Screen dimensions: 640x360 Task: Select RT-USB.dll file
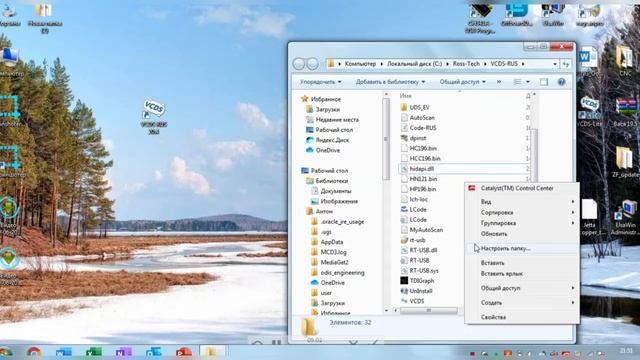pyautogui.click(x=423, y=250)
